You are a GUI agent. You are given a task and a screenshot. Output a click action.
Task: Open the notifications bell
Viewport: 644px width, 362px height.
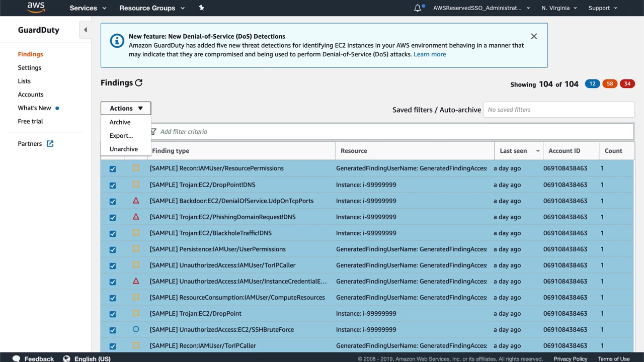[418, 8]
